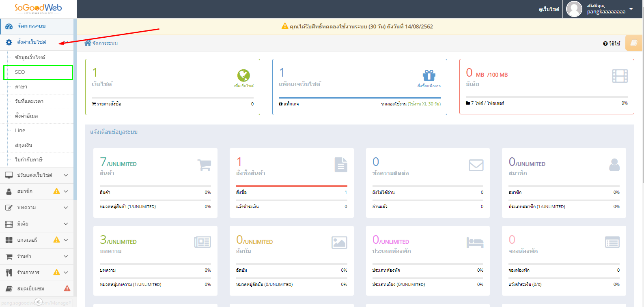Click the shop cart icon in sidebar
The height and width of the screenshot is (307, 644).
click(9, 256)
